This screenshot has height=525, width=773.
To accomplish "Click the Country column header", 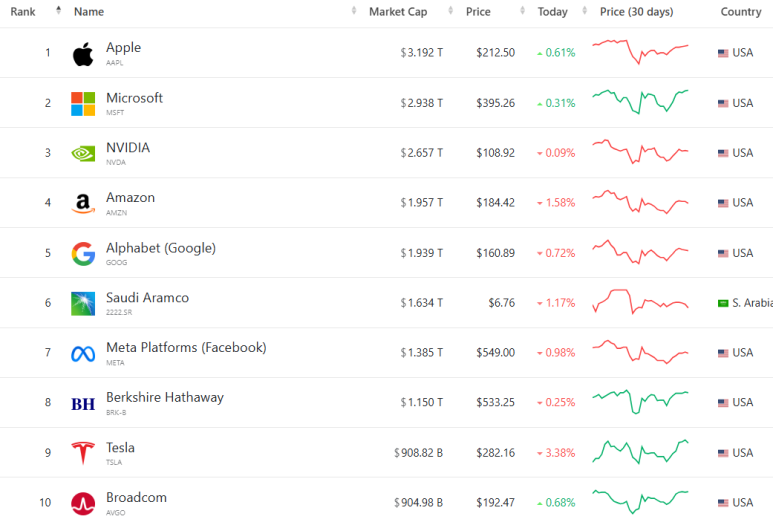I will point(740,11).
